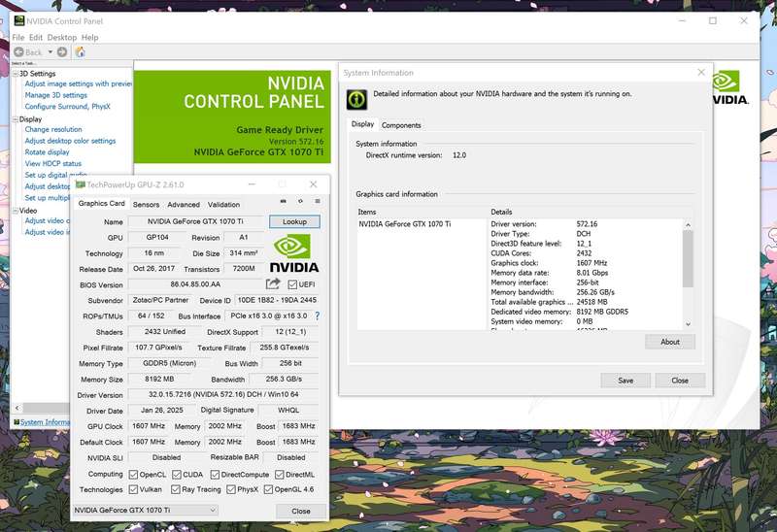Collapse the 3D Settings tree node
The width and height of the screenshot is (777, 532).
click(15, 74)
